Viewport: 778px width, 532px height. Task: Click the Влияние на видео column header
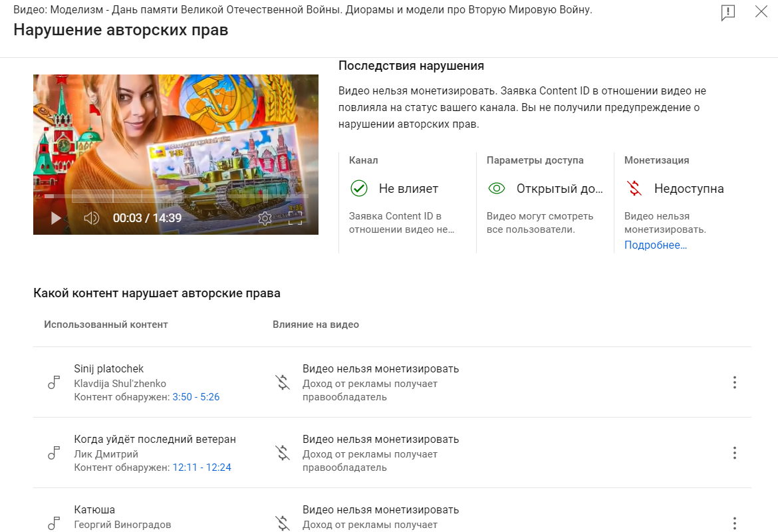click(x=316, y=325)
